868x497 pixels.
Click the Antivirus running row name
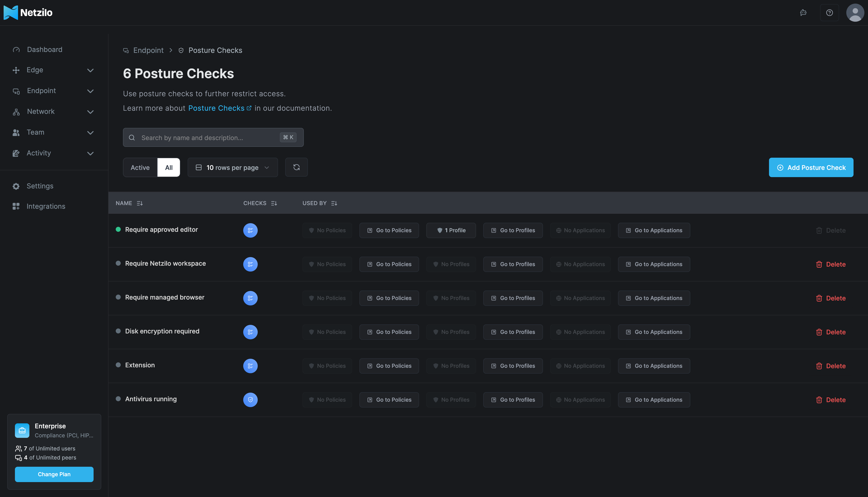pyautogui.click(x=151, y=399)
